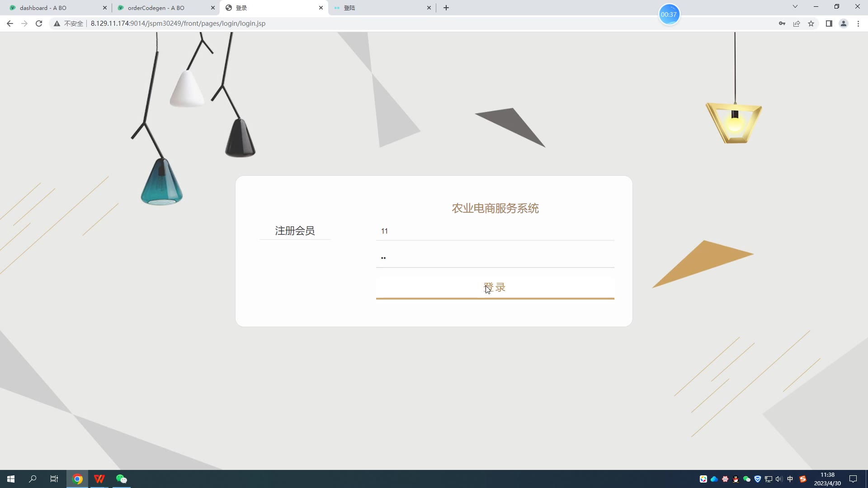Open the 注册会员 registration link

(x=295, y=231)
